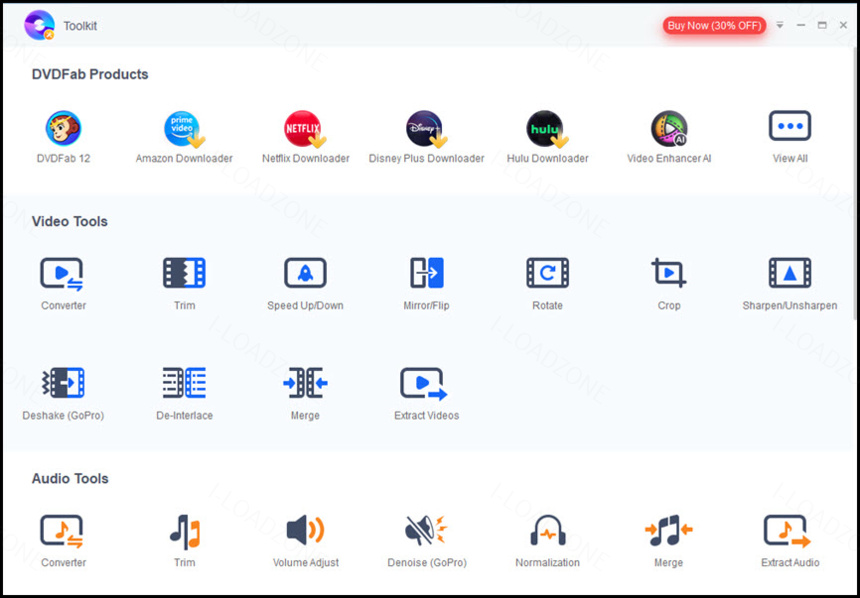
Task: Select the audio Merge tool
Action: [x=669, y=530]
